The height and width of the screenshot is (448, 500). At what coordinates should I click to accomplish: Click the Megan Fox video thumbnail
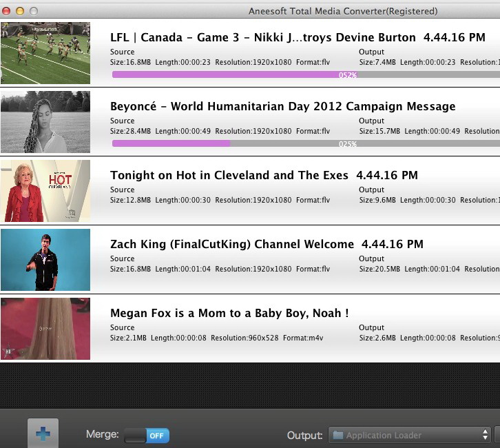[45, 329]
